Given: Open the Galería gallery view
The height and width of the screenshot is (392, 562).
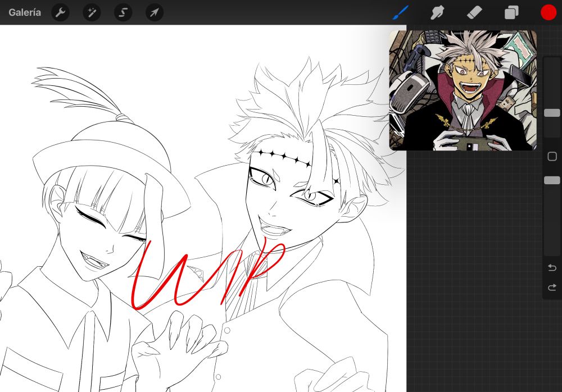Looking at the screenshot, I should pos(24,12).
